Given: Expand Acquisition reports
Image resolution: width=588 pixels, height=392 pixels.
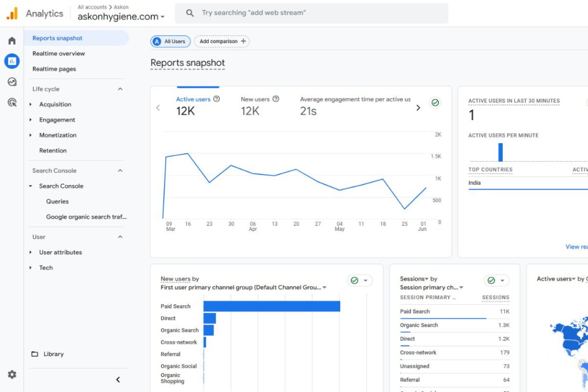Looking at the screenshot, I should pos(30,104).
